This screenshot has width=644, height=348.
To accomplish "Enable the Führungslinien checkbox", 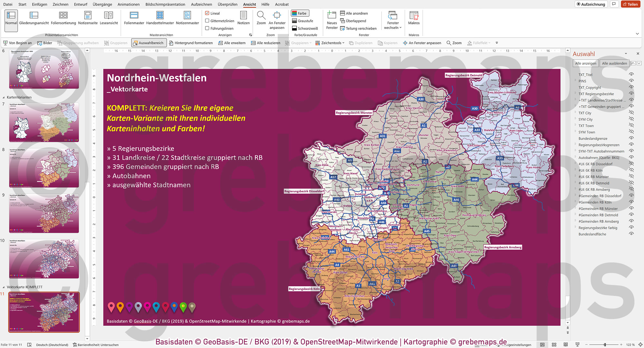I will point(207,28).
